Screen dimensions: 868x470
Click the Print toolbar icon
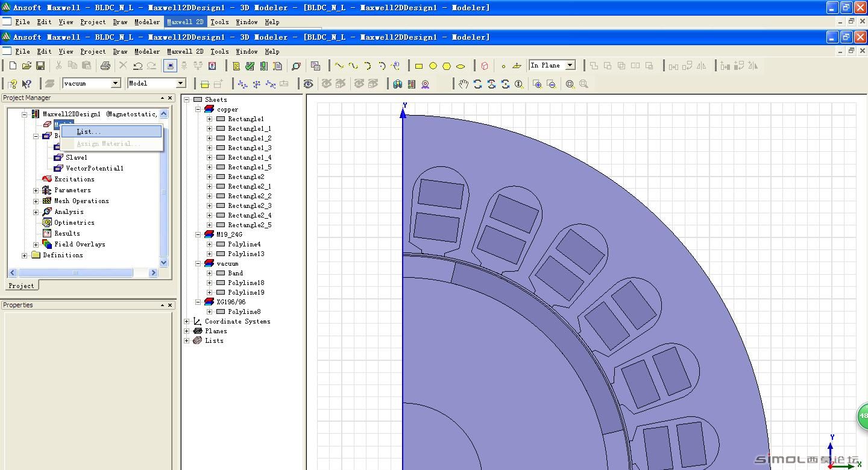coord(105,66)
